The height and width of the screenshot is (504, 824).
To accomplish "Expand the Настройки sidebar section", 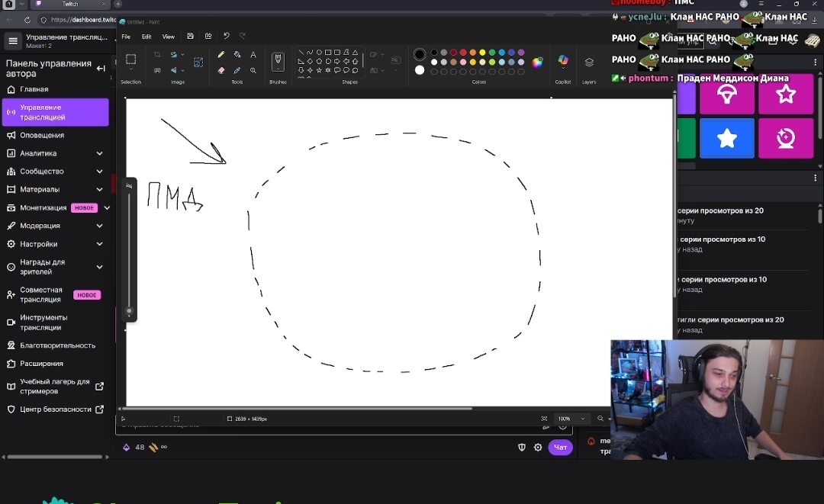I will click(x=100, y=244).
